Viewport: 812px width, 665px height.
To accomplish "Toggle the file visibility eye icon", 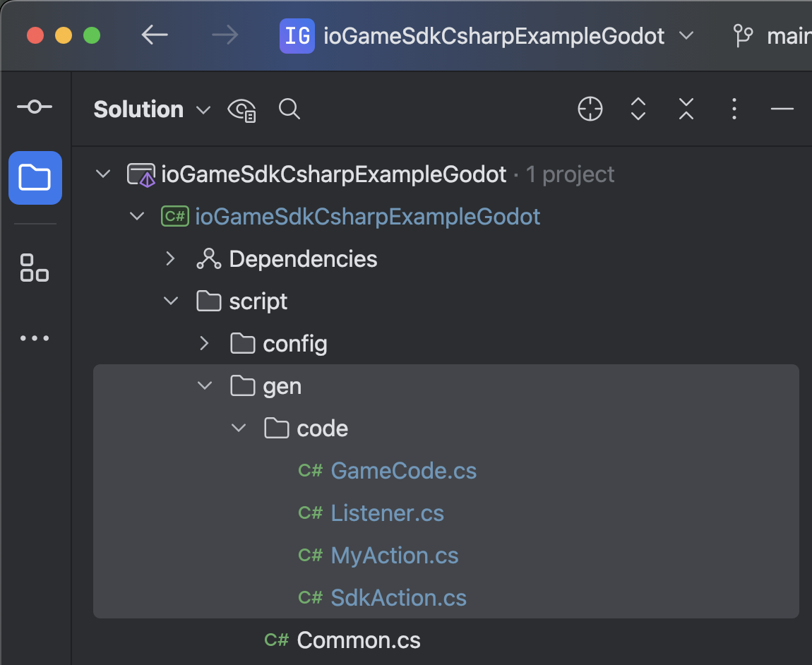I will [x=242, y=109].
